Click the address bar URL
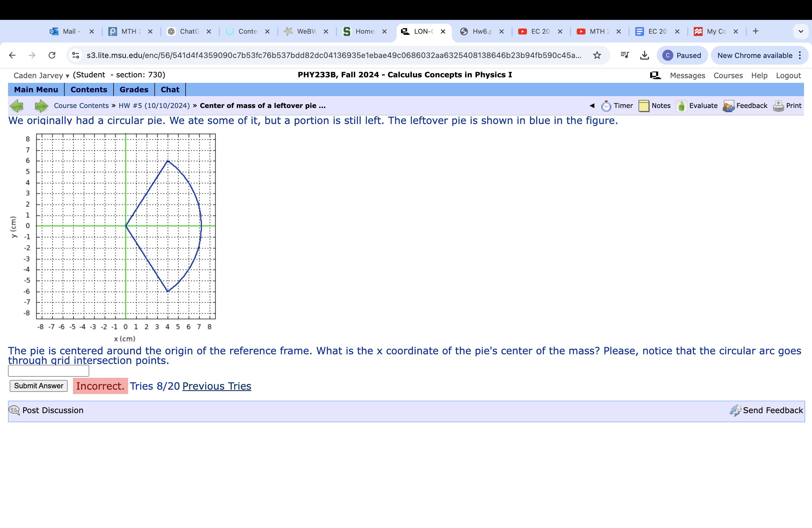 [334, 55]
